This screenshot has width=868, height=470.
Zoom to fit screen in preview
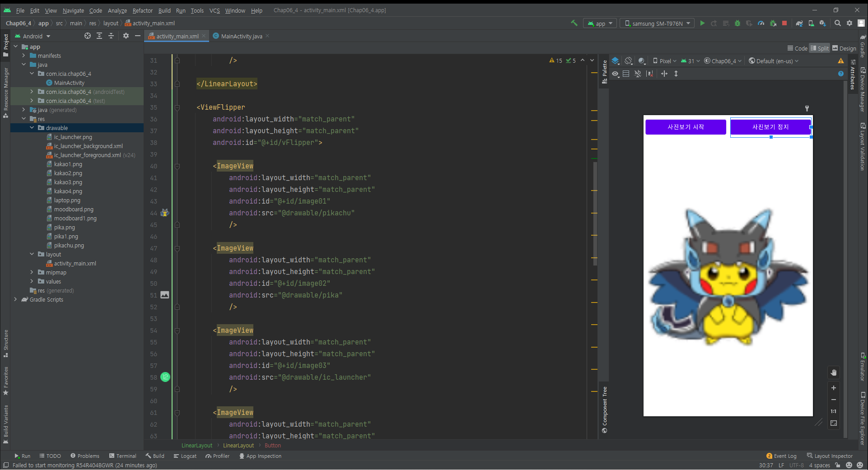point(834,423)
